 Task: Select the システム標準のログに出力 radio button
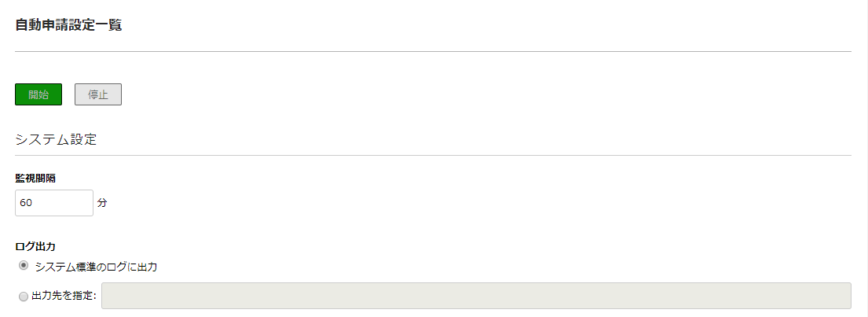tap(24, 265)
